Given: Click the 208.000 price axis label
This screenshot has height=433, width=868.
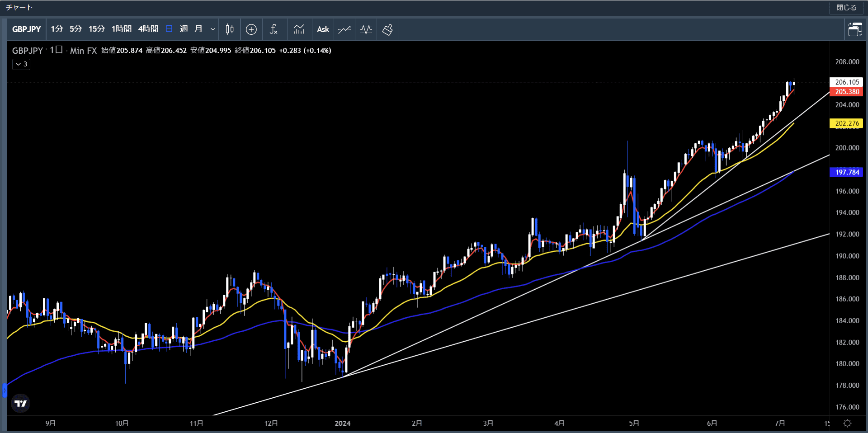Looking at the screenshot, I should click(x=847, y=62).
